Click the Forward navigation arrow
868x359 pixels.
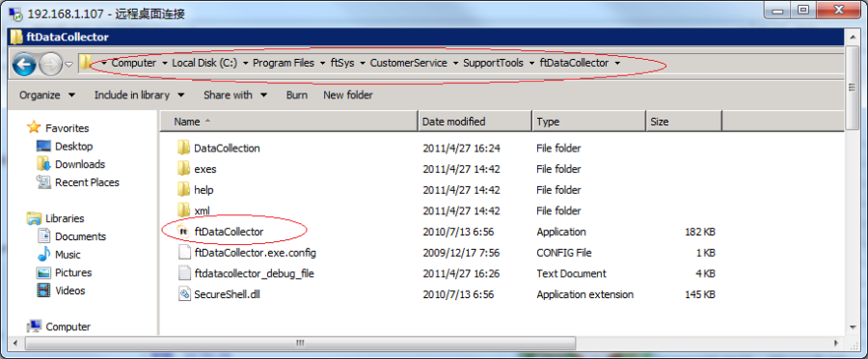click(x=51, y=65)
